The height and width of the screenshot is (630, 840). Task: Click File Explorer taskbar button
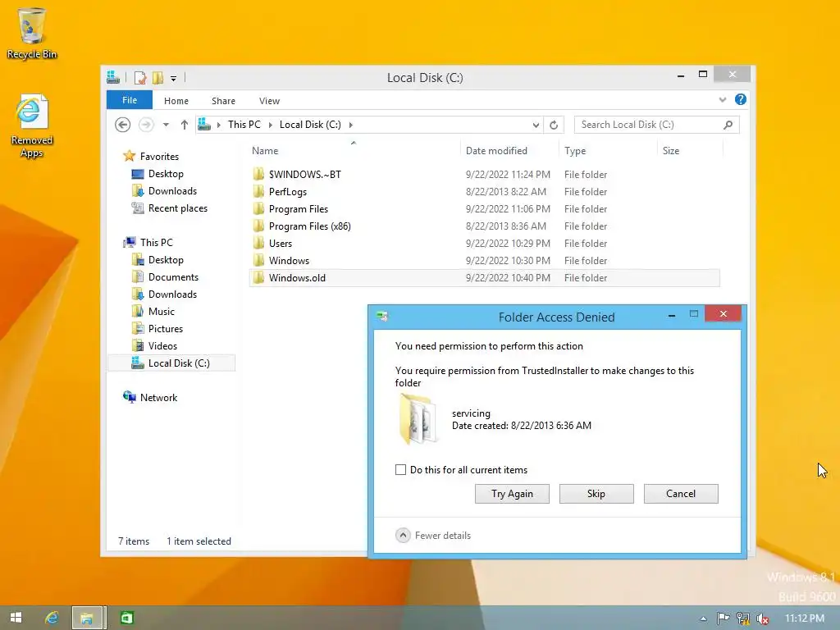tap(89, 618)
